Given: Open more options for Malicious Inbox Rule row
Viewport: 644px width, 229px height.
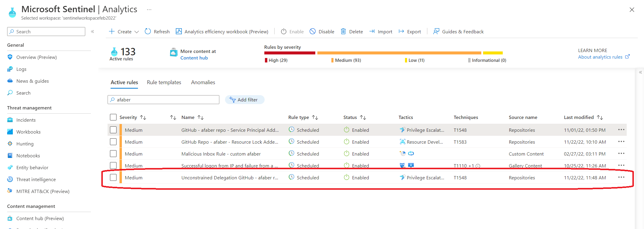Looking at the screenshot, I should coord(621,153).
